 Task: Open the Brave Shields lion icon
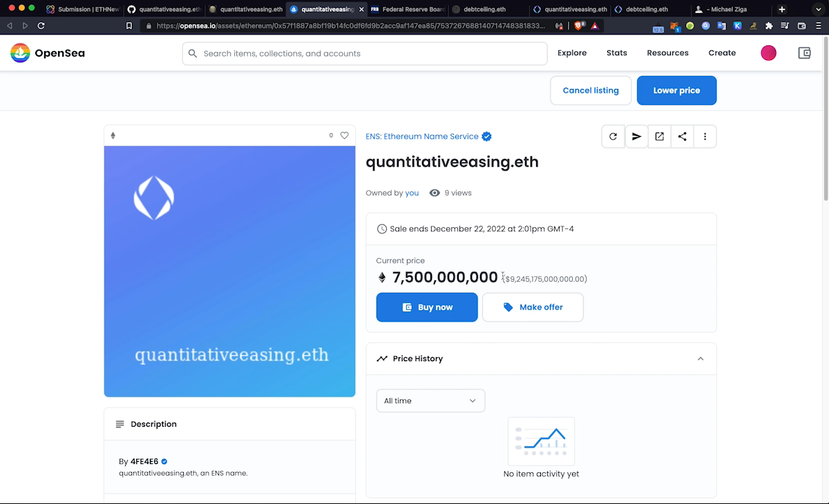[x=580, y=26]
